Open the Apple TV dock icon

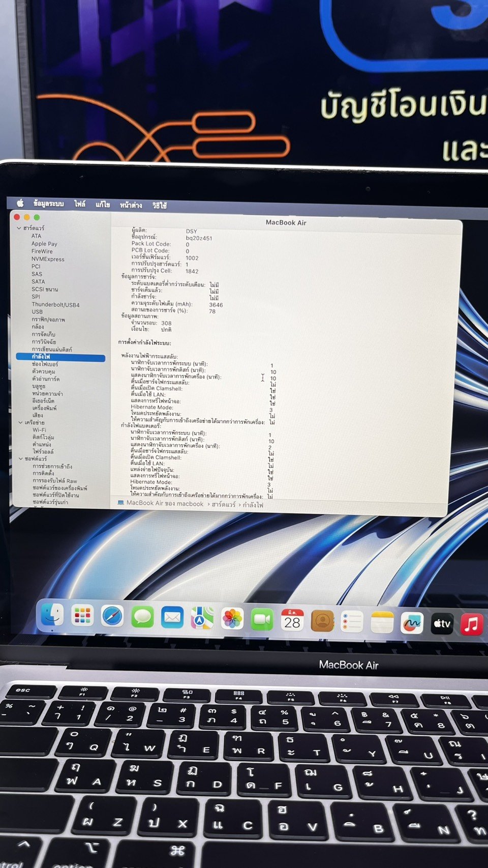[x=442, y=623]
